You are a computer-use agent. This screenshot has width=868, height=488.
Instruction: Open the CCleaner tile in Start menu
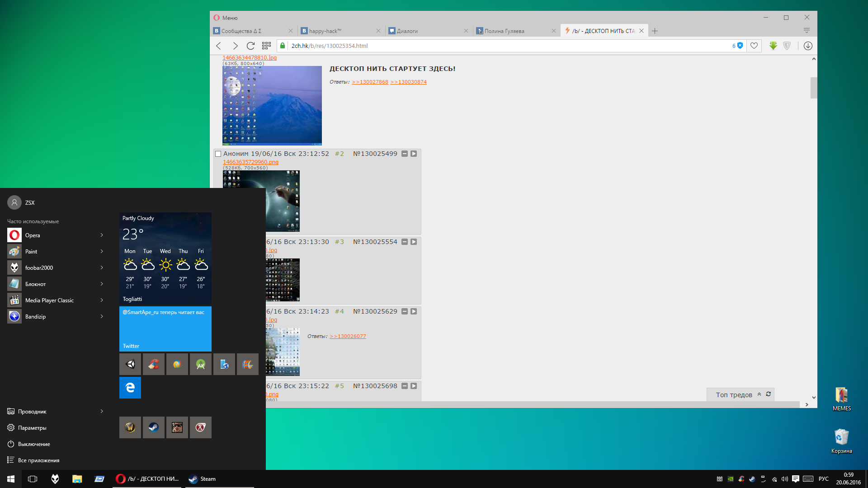pyautogui.click(x=154, y=364)
